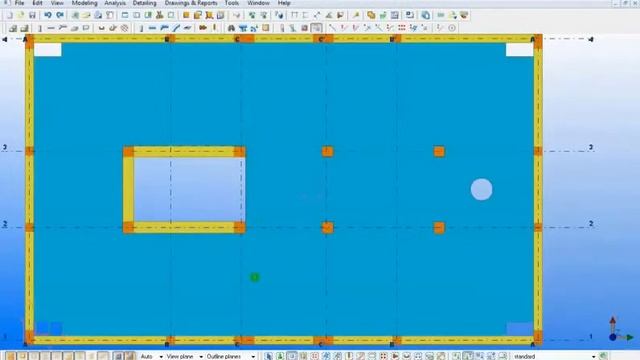Click the New model icon
640x360 pixels.
[x=9, y=16]
